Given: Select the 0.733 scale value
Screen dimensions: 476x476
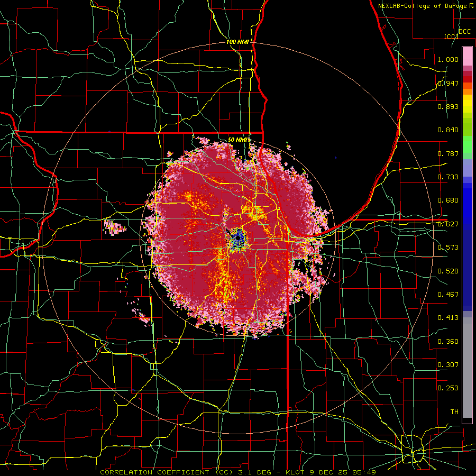Looking at the screenshot, I should pos(448,177).
